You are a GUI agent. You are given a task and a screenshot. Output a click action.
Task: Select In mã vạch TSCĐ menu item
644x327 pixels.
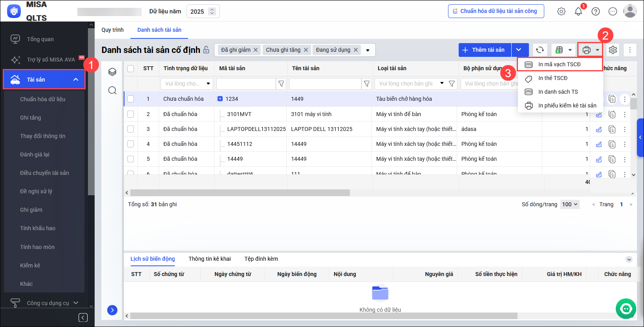(x=559, y=64)
